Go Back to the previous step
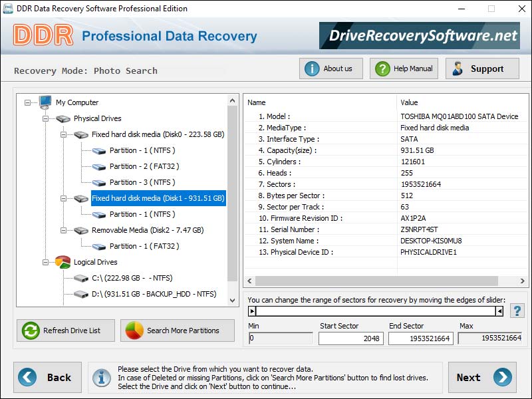This screenshot has width=532, height=399. [47, 377]
